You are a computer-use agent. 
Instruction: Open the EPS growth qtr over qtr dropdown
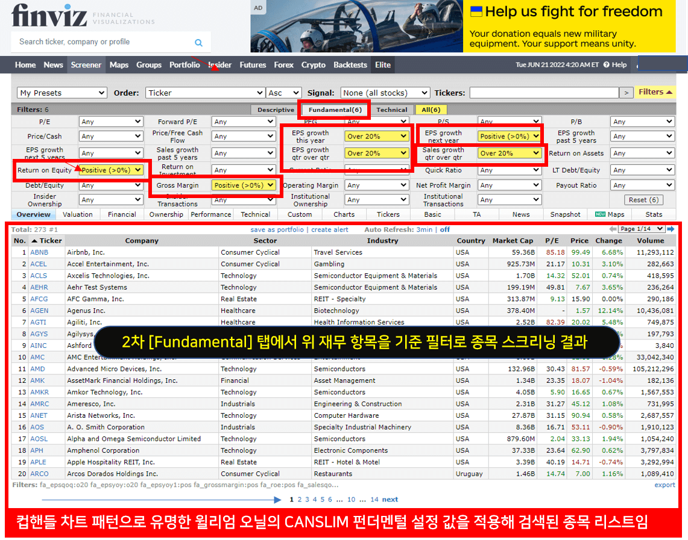[377, 153]
